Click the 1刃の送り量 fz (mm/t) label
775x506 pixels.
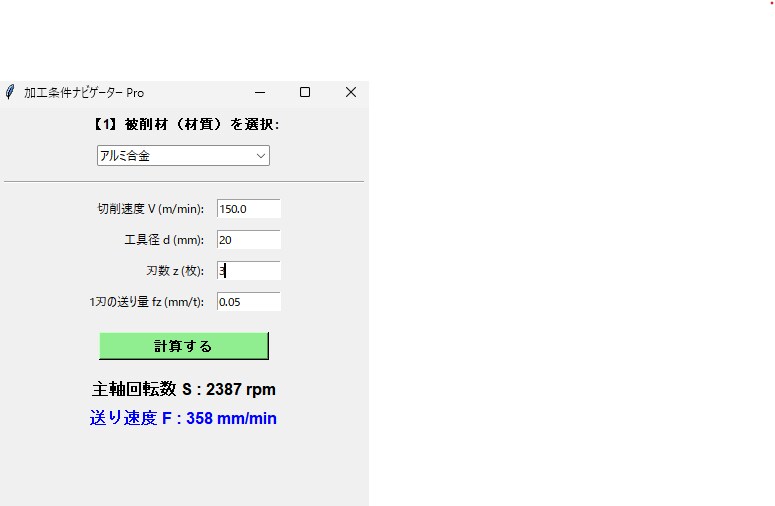click(147, 302)
